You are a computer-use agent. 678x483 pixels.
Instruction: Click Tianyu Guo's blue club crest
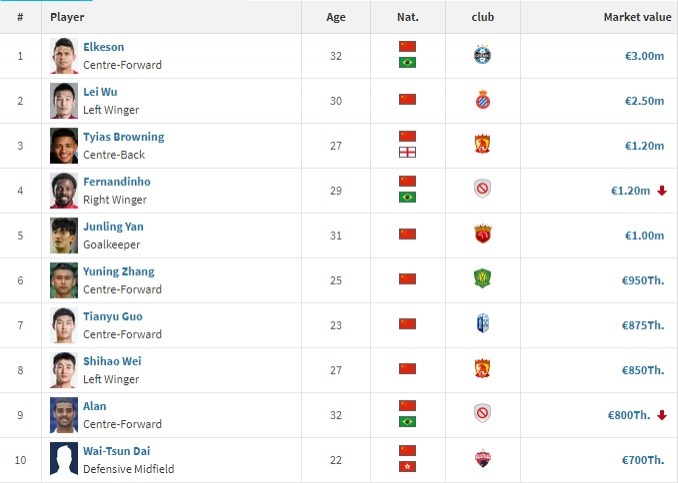pos(482,324)
